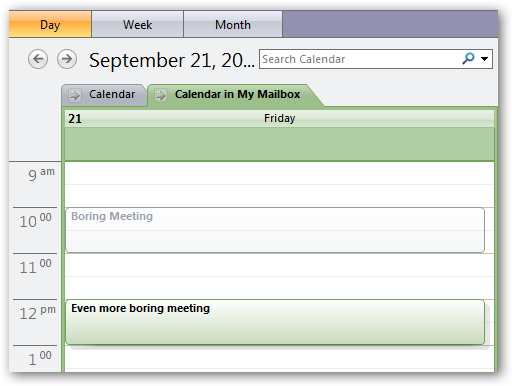Go forward to the next day
Viewport: 512px width, 386px height.
click(67, 59)
